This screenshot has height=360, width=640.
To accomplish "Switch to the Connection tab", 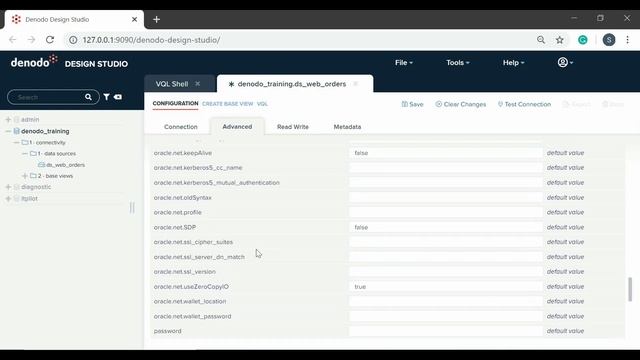I will [x=181, y=127].
